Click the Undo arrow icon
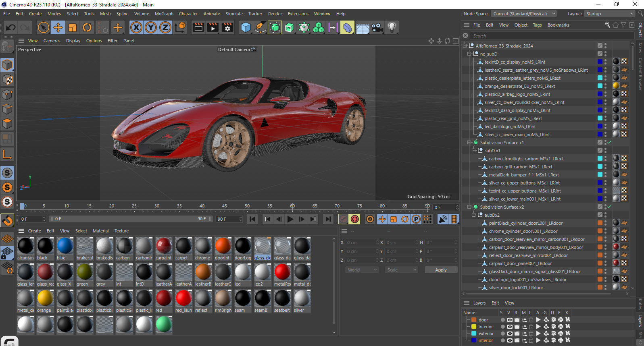 pos(11,27)
